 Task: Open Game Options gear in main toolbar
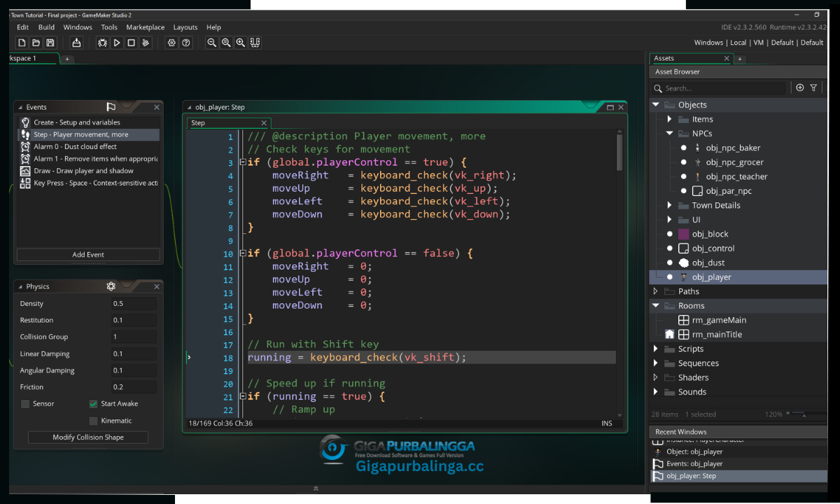(171, 43)
